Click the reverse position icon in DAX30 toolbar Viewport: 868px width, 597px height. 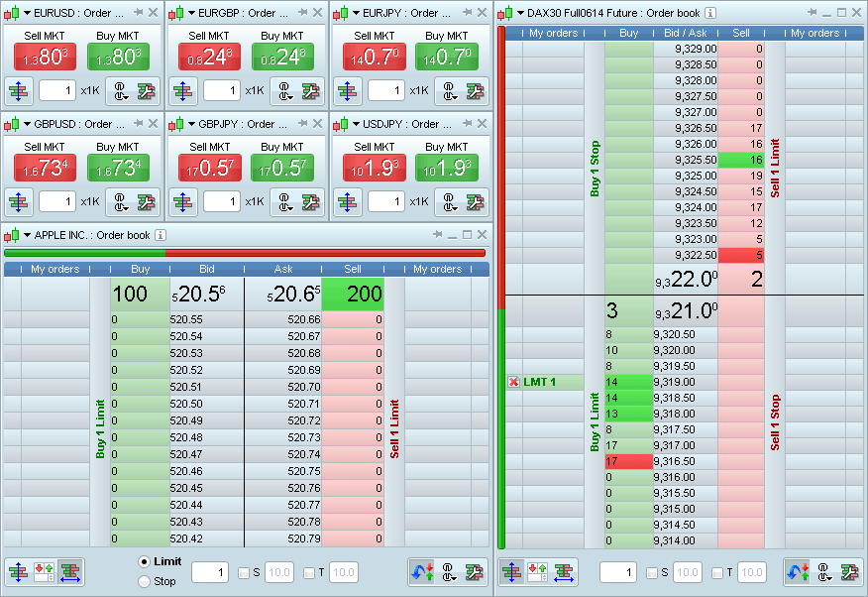pos(797,572)
